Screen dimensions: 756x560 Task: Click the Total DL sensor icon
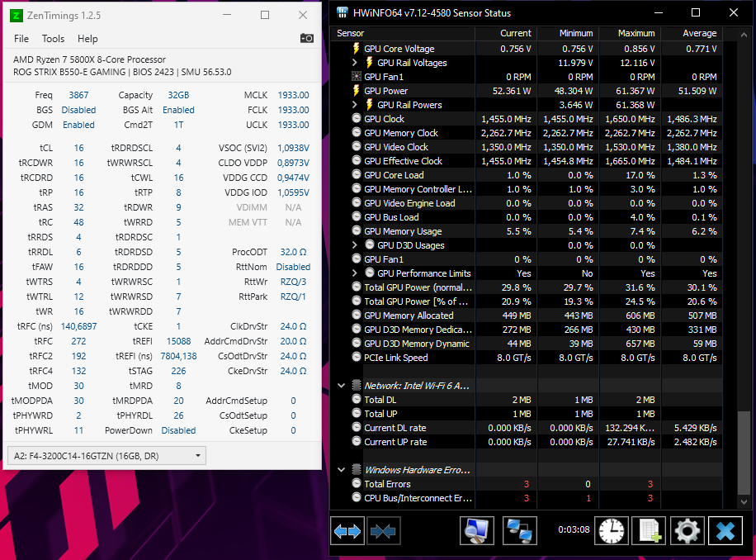click(x=357, y=399)
